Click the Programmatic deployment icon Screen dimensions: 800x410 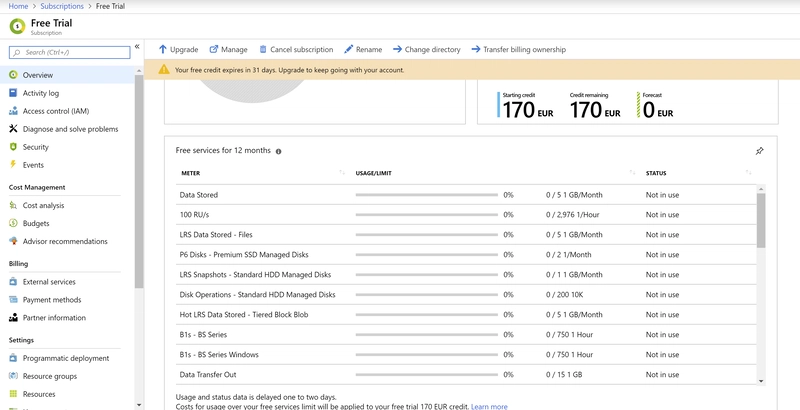[13, 358]
